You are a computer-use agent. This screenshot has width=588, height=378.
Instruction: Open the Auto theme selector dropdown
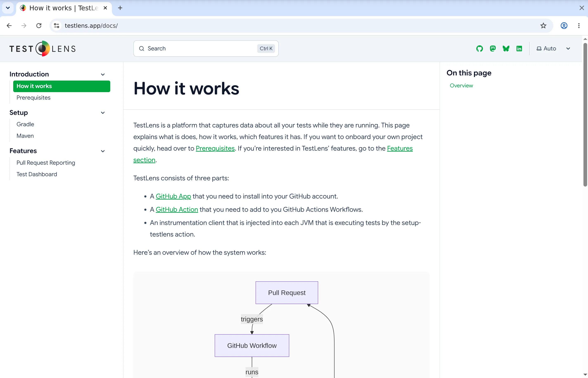(x=553, y=49)
